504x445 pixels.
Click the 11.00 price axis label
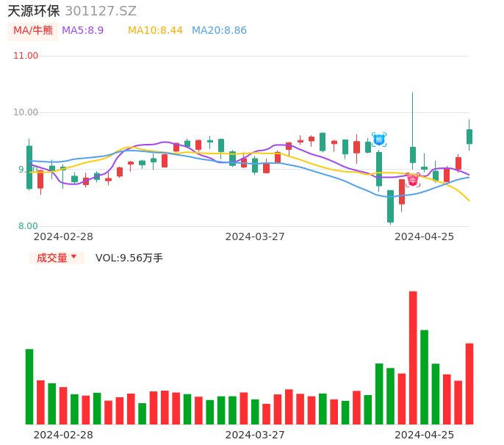click(26, 56)
